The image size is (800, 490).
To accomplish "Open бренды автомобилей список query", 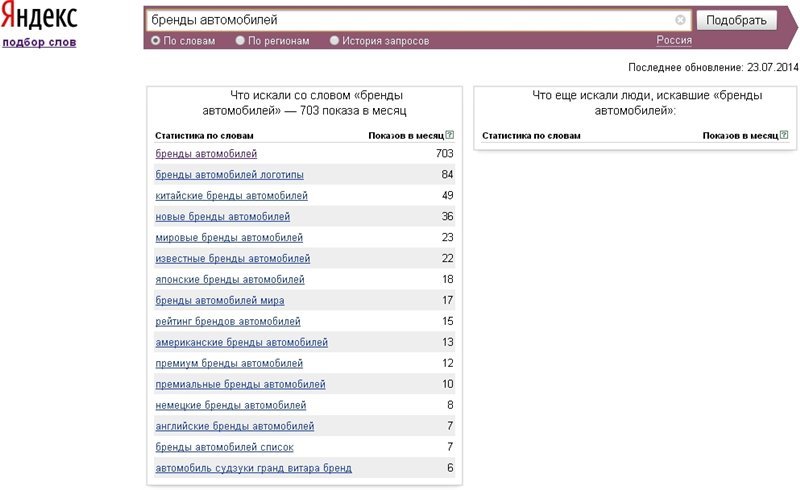I will pos(224,447).
